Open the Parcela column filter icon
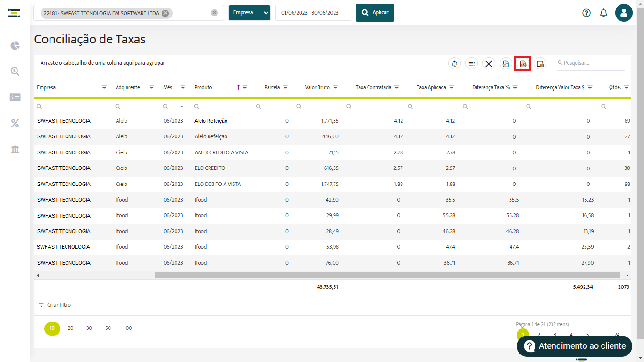The height and width of the screenshot is (362, 644). (285, 87)
